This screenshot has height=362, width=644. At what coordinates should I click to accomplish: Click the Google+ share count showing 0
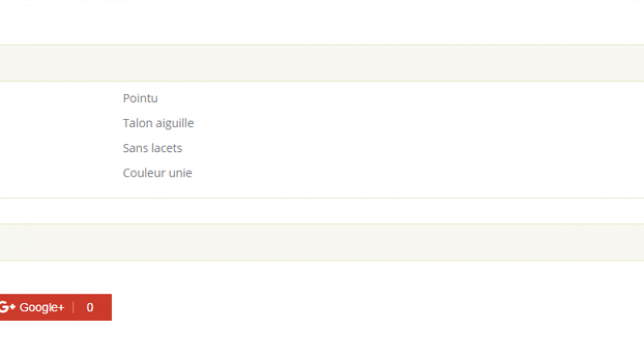[90, 307]
